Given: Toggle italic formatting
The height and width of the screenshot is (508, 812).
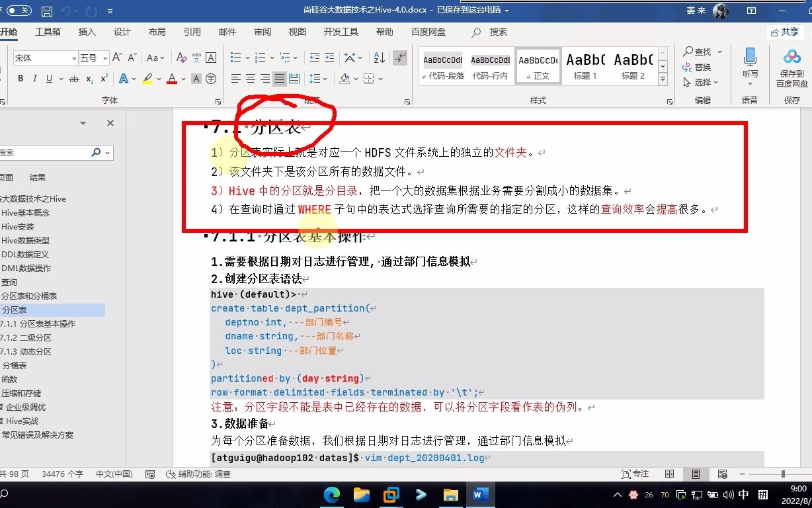Looking at the screenshot, I should point(35,79).
